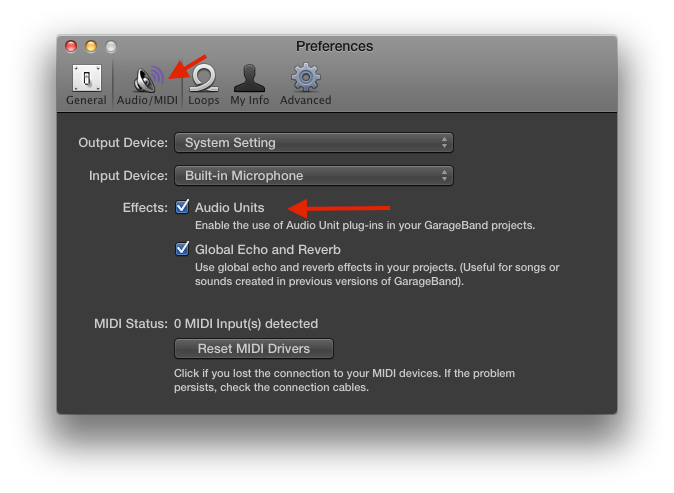
Task: Click Reset MIDI Drivers button
Action: (254, 349)
